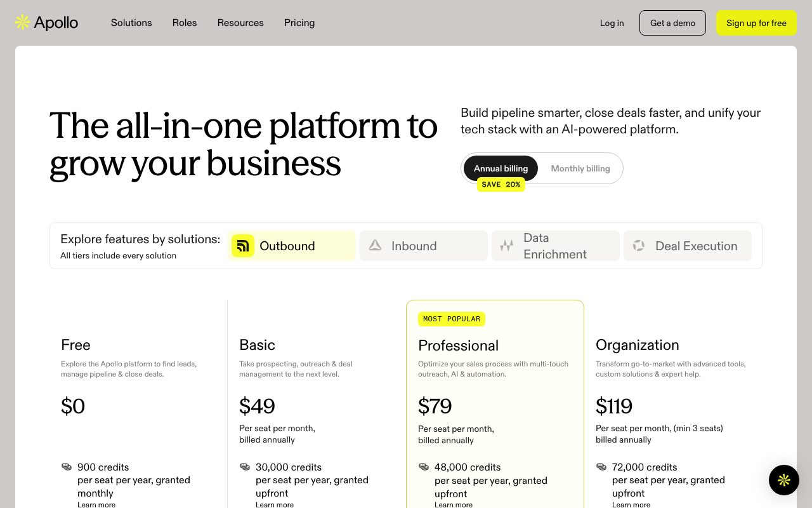Click the Organization plan credits coin icon
This screenshot has width=812, height=508.
(x=601, y=467)
